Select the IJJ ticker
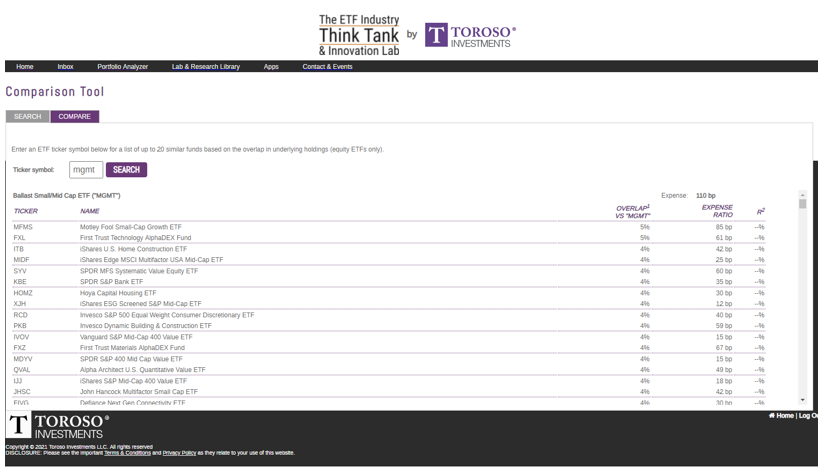This screenshot has width=822, height=470. [x=18, y=381]
